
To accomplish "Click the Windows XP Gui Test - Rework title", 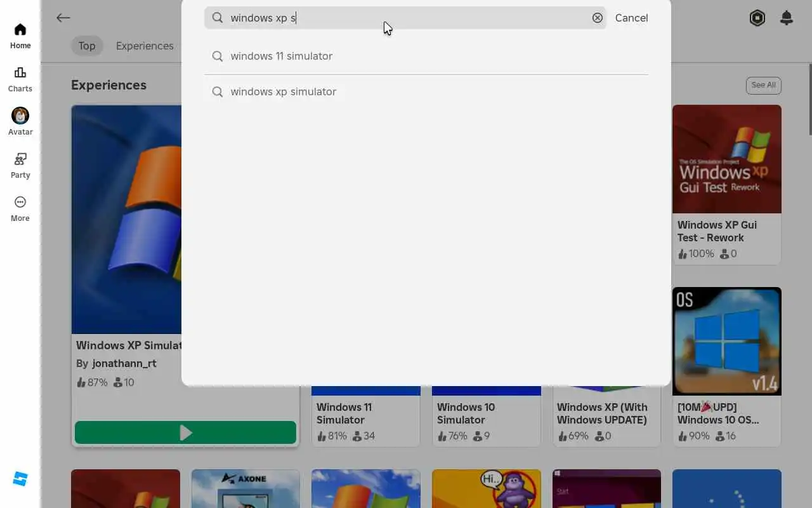I will coord(717,231).
